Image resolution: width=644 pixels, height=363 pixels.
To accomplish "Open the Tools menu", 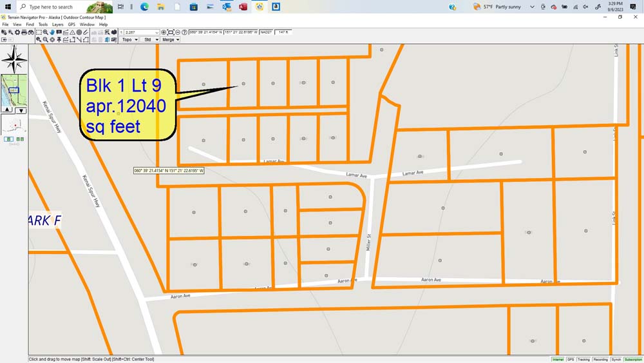I will 43,25.
